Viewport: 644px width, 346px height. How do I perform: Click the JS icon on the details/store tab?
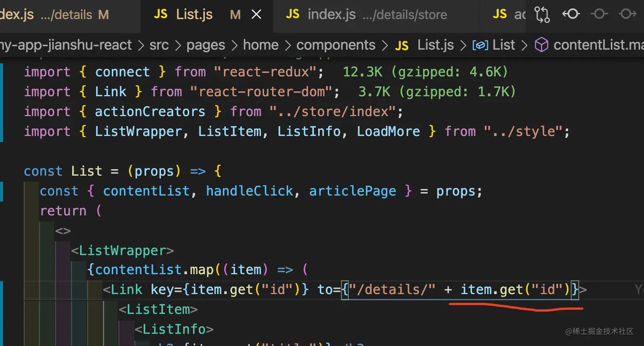(293, 15)
